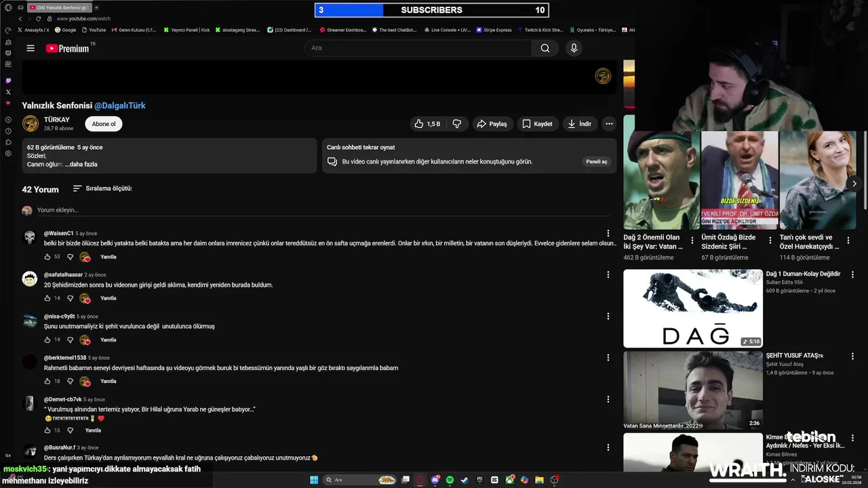Open options menu for @nisa-c9y8t comment

coord(608,316)
